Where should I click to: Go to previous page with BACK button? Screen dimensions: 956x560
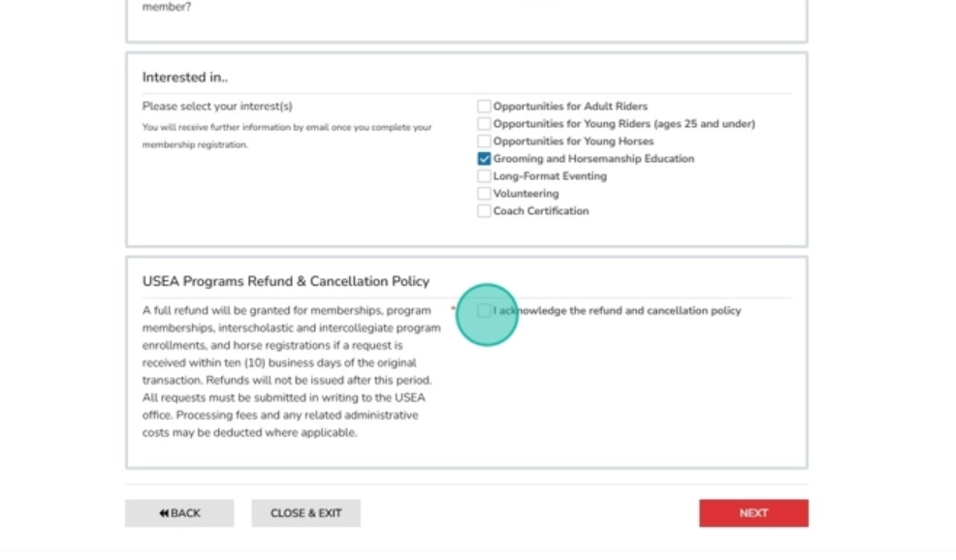pos(179,513)
